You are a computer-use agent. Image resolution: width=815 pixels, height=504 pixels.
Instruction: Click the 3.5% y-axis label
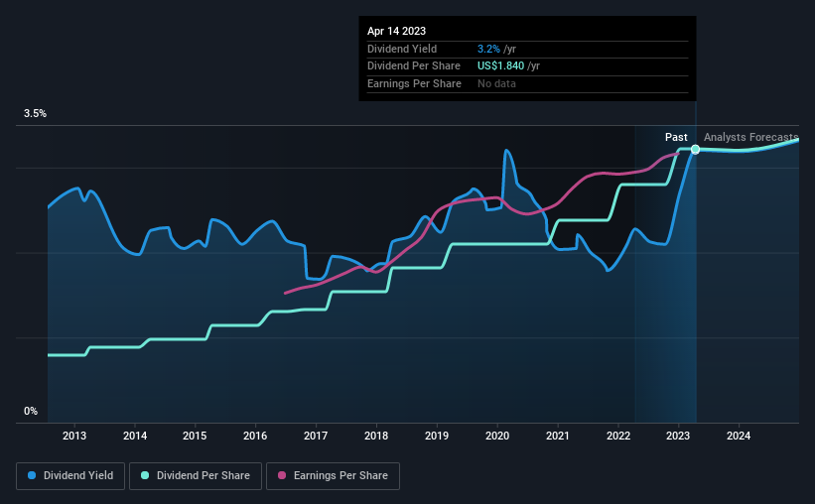[35, 113]
